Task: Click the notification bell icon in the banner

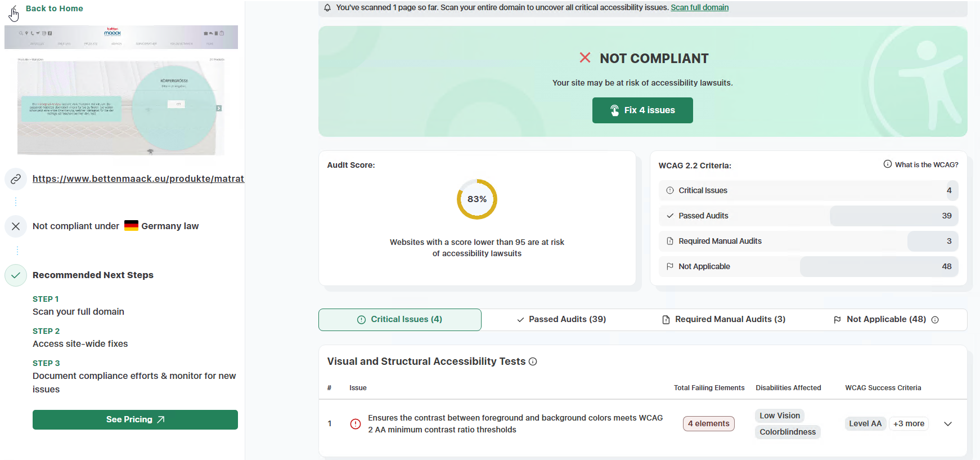Action: point(327,7)
